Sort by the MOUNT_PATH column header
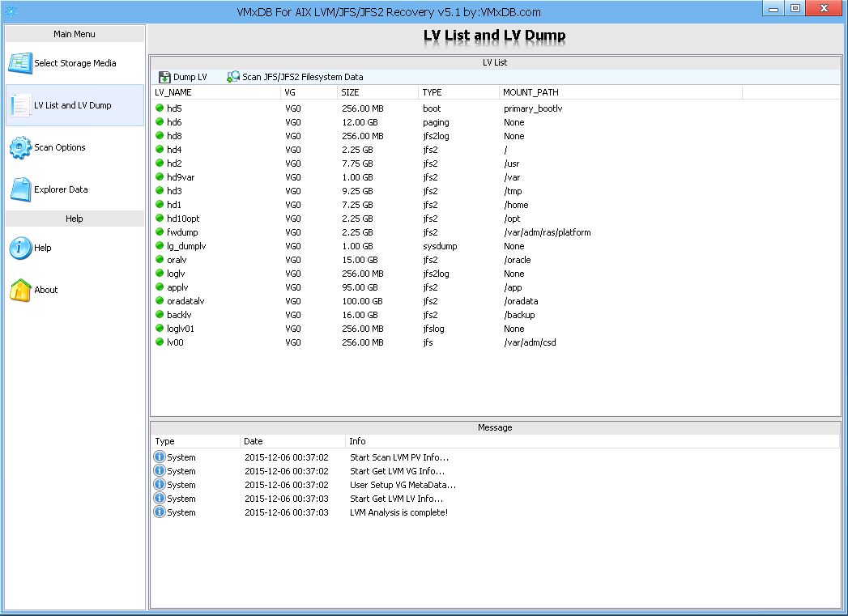This screenshot has height=616, width=848. tap(621, 92)
